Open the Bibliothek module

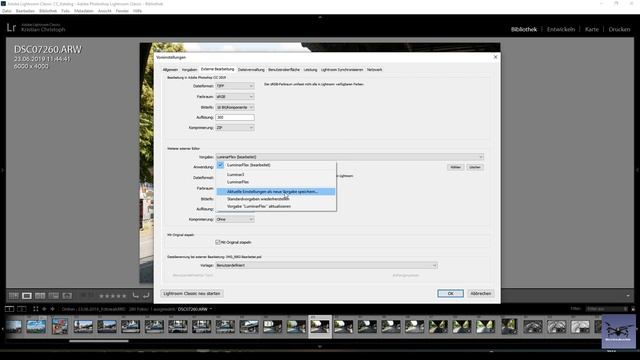(524, 29)
